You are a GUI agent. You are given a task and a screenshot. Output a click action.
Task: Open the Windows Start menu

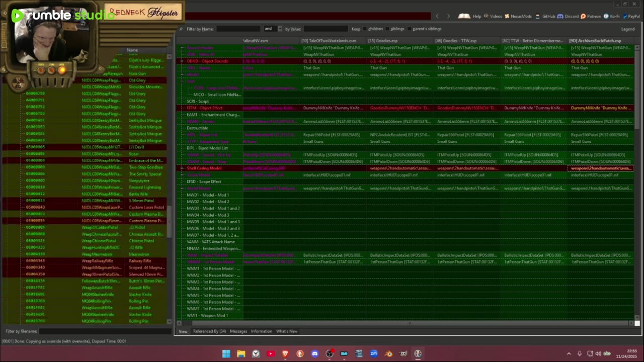click(x=226, y=353)
